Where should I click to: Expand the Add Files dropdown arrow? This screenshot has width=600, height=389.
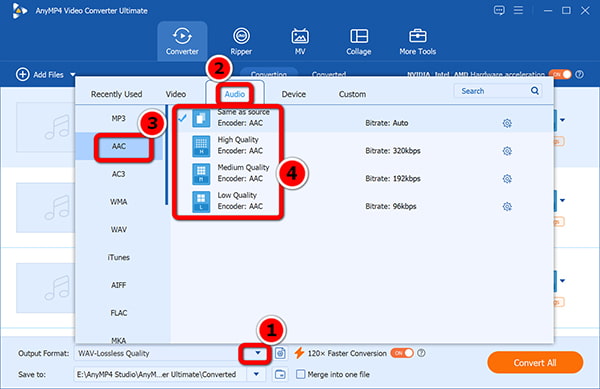[x=73, y=75]
